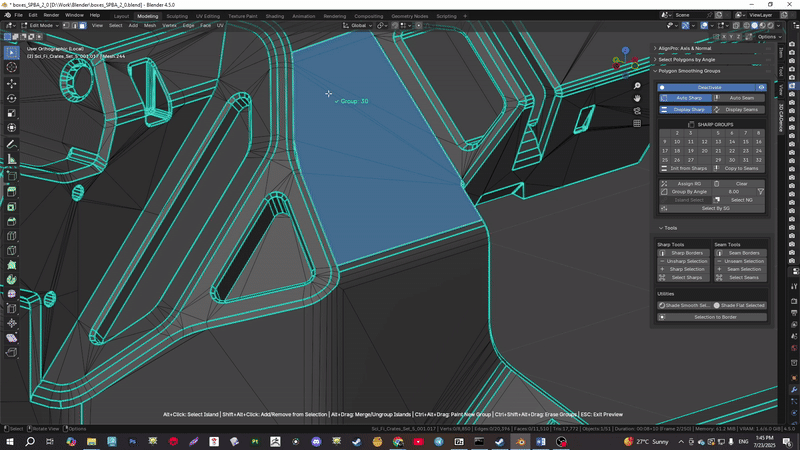Viewport: 800px width, 450px height.
Task: Select the Select Box tool
Action: click(x=12, y=53)
